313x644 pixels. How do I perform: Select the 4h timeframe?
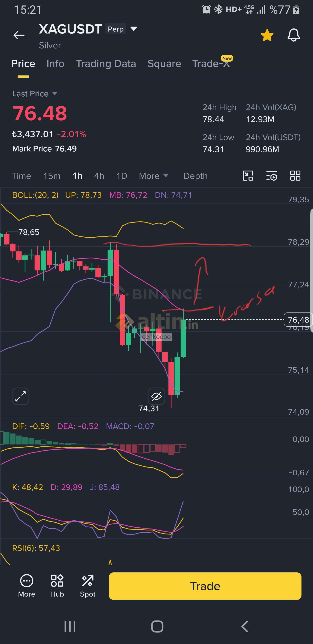coord(99,176)
